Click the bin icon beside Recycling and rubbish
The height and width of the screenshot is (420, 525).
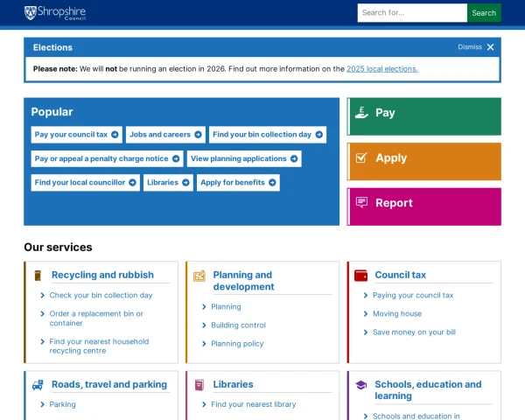pos(38,276)
